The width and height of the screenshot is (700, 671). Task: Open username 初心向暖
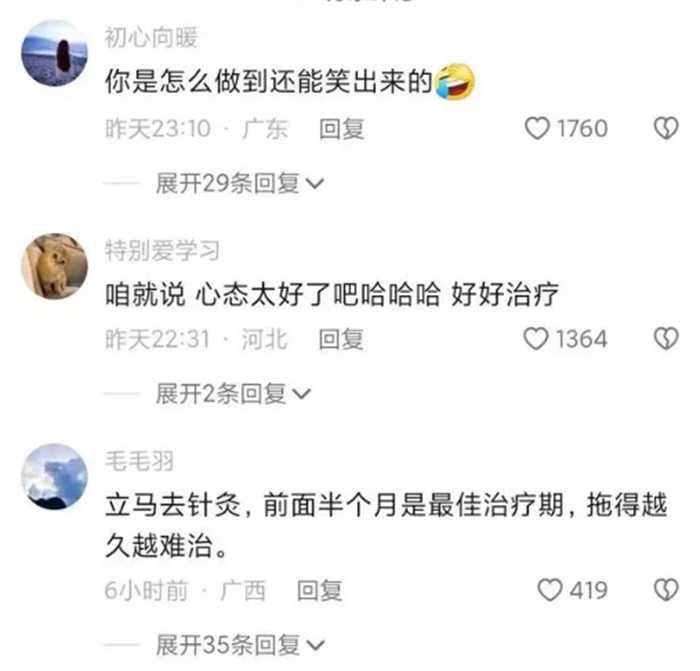[x=151, y=38]
